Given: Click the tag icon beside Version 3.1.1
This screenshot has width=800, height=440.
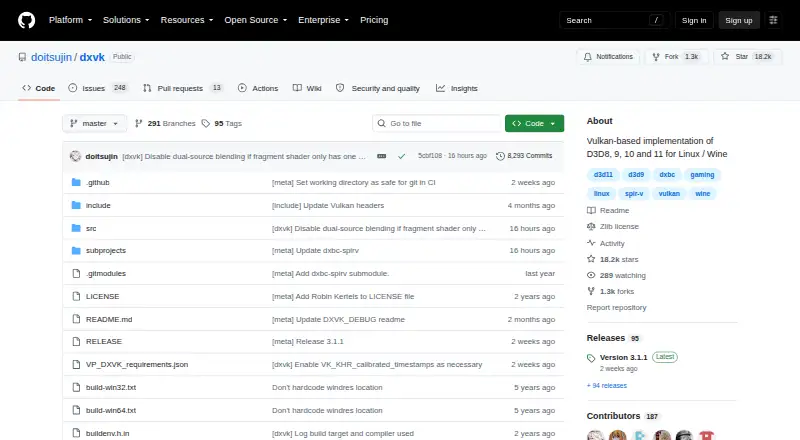Looking at the screenshot, I should [591, 358].
